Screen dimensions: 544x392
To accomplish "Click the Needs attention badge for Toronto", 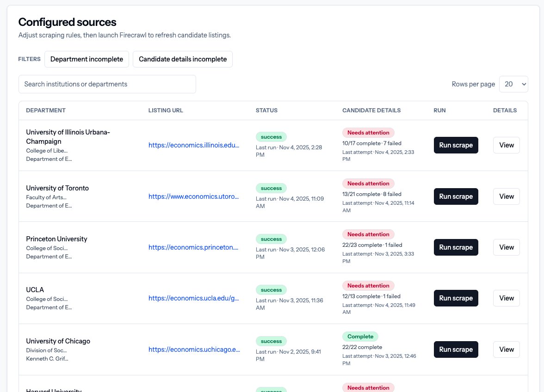I will [368, 184].
